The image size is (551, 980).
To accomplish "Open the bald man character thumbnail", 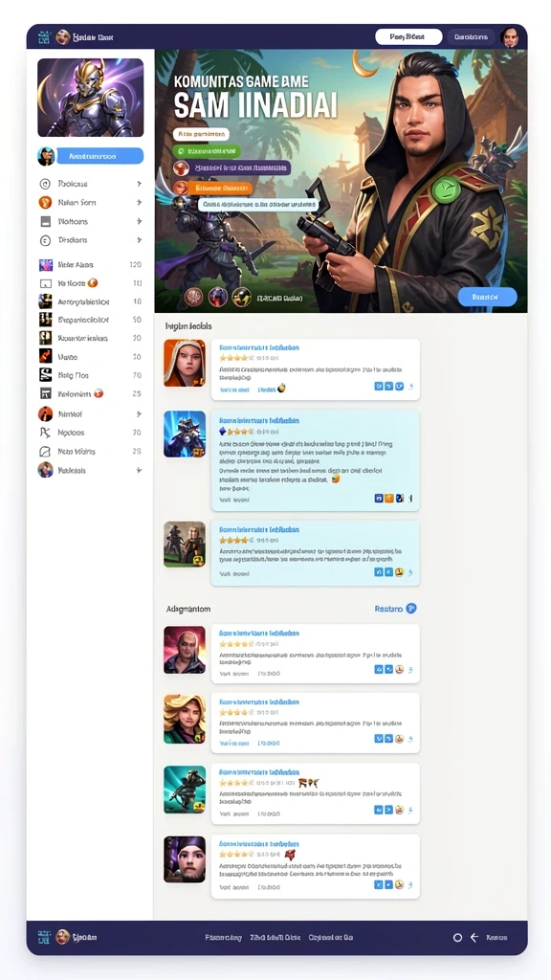I will coord(185,650).
